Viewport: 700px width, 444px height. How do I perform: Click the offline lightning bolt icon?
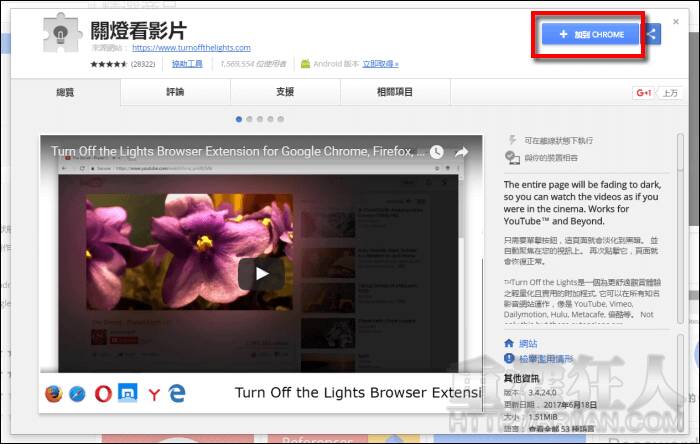(x=512, y=140)
